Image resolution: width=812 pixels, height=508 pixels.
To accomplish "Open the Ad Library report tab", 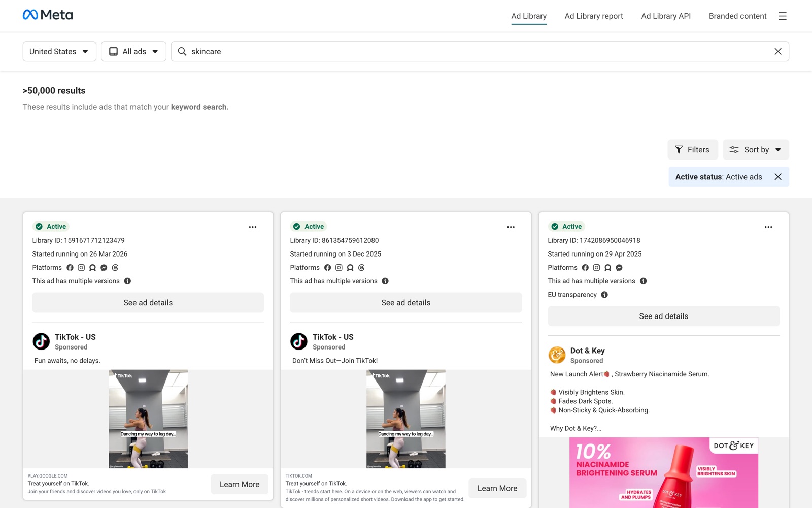I will click(594, 16).
